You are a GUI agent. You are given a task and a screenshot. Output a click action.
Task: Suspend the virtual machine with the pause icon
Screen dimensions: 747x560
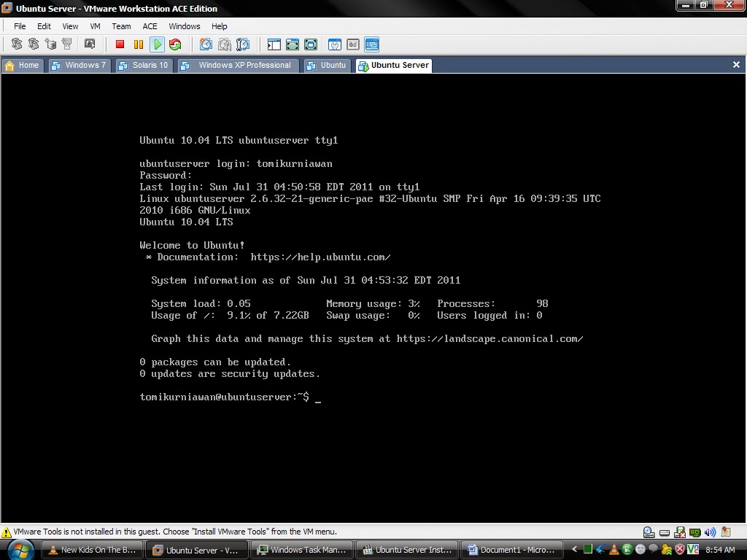tap(139, 44)
